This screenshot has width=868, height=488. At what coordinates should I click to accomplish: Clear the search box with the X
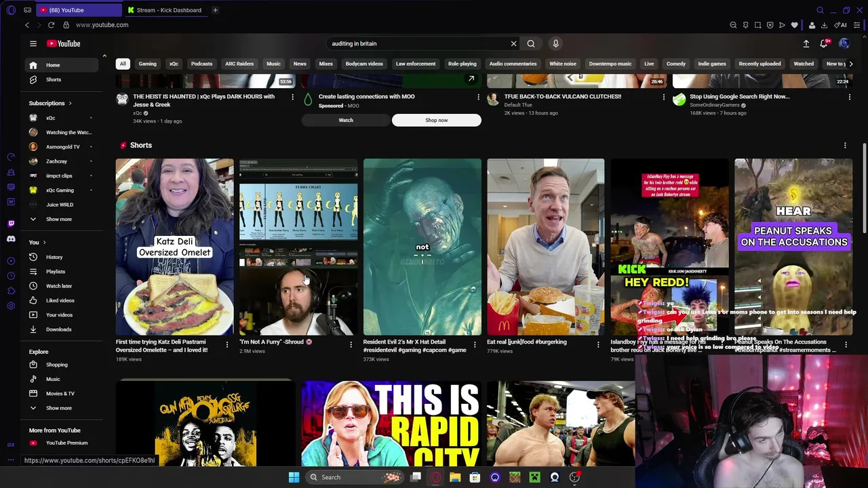tap(513, 43)
